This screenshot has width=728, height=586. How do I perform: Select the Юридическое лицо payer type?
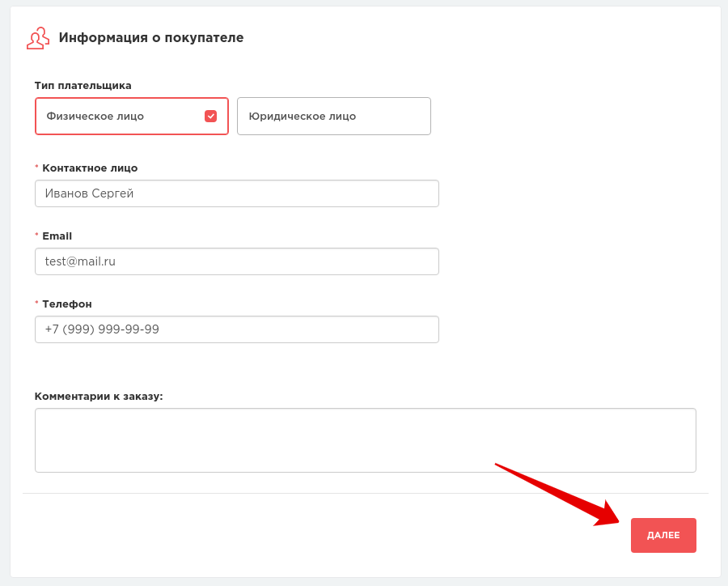333,116
